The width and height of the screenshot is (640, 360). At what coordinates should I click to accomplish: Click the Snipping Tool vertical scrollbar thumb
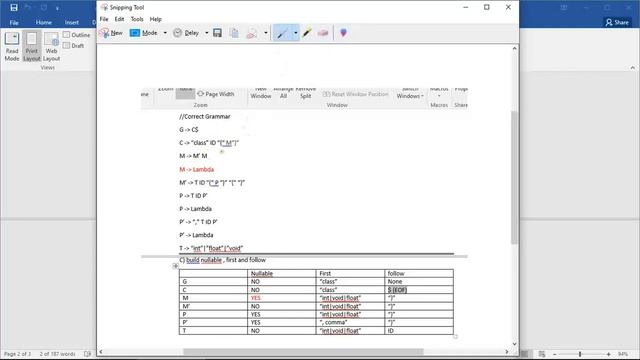(x=514, y=178)
